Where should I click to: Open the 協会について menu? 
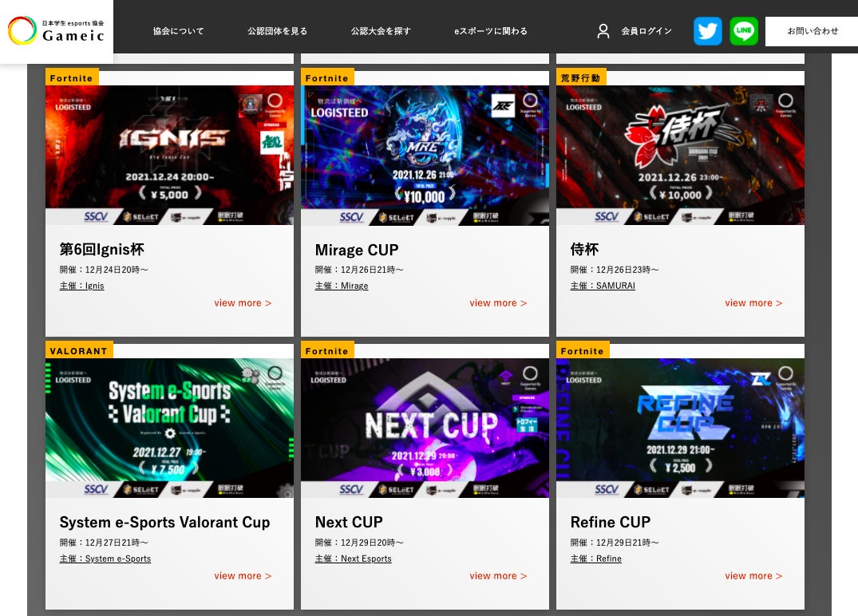pyautogui.click(x=179, y=31)
